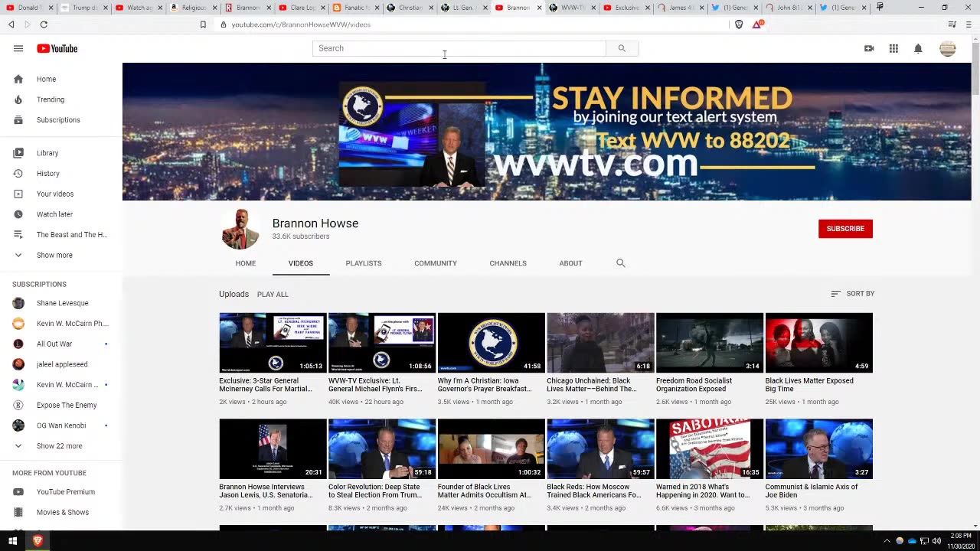Click the address bar URL
980x551 pixels.
click(x=301, y=24)
